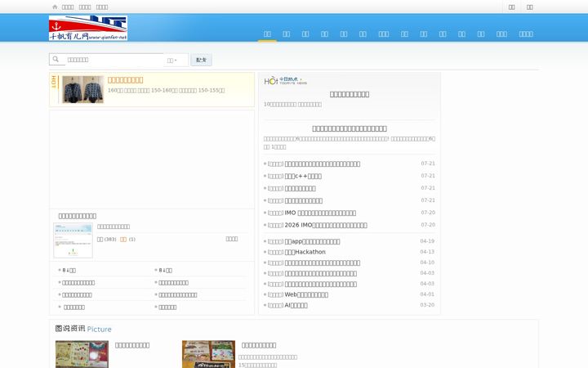Open the board-game collage picture thumbnail
588x368 pixels.
[82, 354]
